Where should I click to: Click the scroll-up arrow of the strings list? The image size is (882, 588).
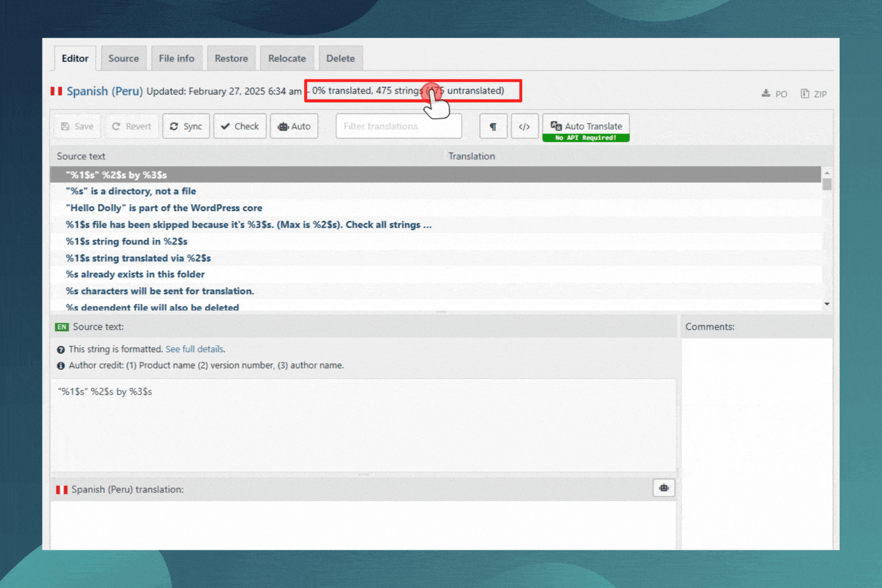click(827, 173)
